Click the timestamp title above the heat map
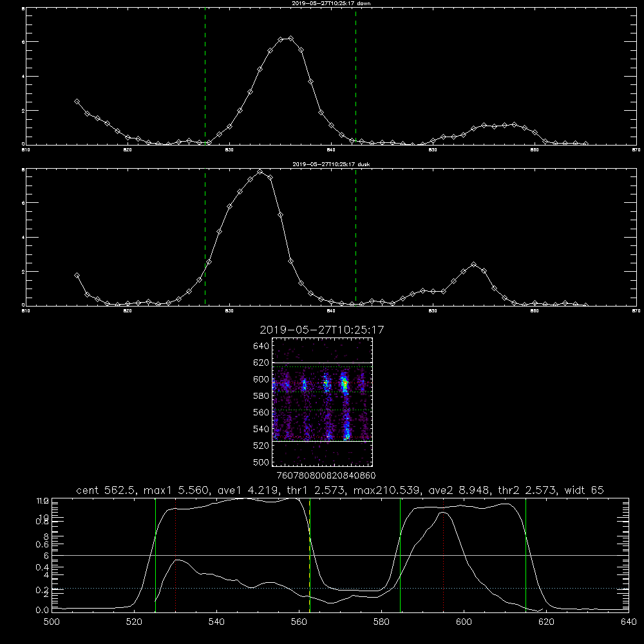The image size is (644, 644). (x=321, y=330)
